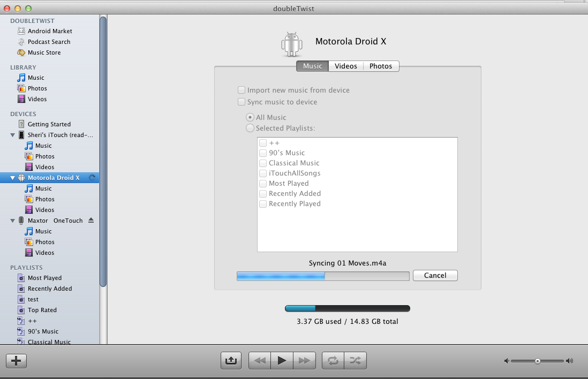This screenshot has height=379, width=588.
Task: Skip to the next track
Action: tap(304, 361)
